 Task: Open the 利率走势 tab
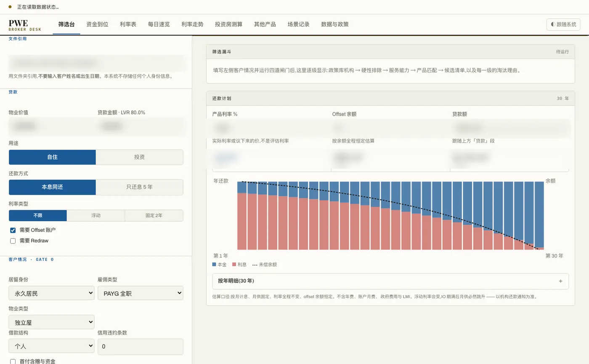pyautogui.click(x=192, y=24)
